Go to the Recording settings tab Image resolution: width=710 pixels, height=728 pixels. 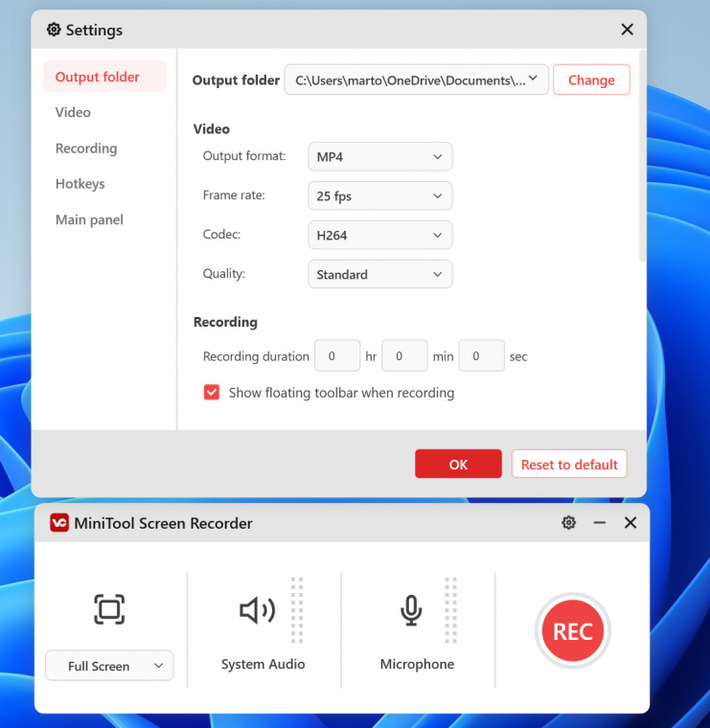pyautogui.click(x=86, y=148)
